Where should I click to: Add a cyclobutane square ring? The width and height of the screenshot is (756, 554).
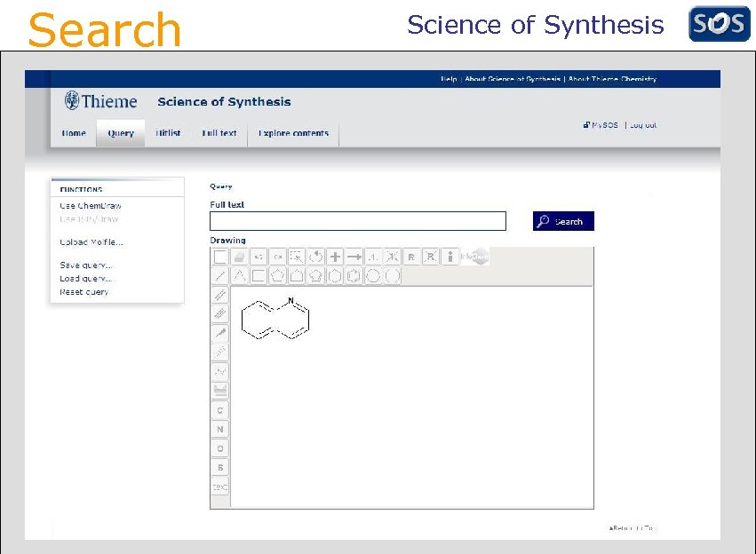click(x=259, y=276)
